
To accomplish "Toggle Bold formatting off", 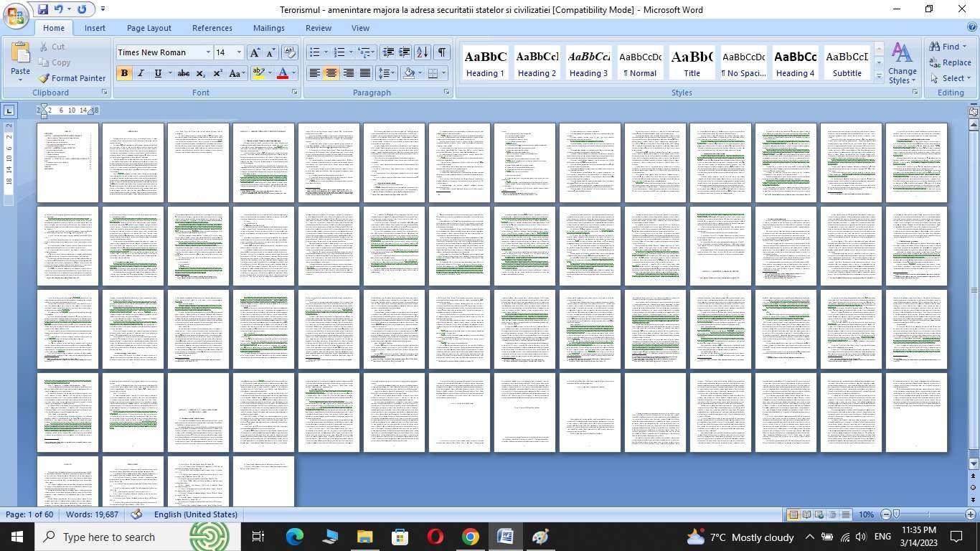I will (124, 73).
